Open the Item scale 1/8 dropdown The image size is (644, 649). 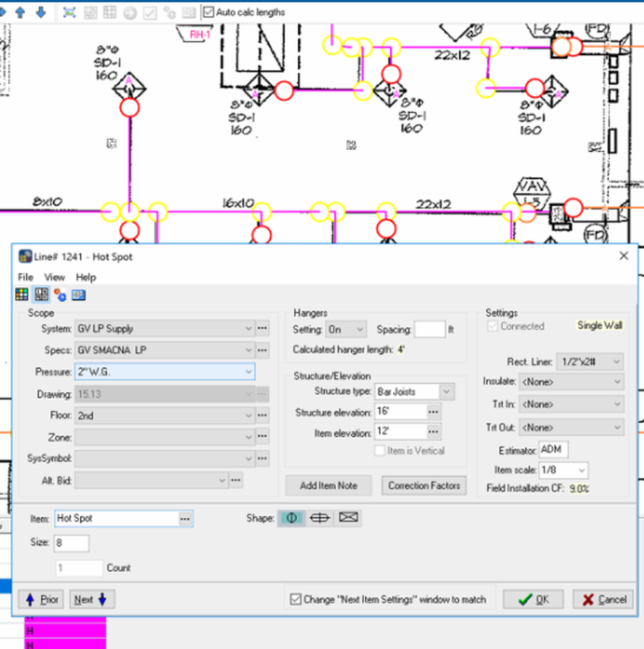[563, 470]
